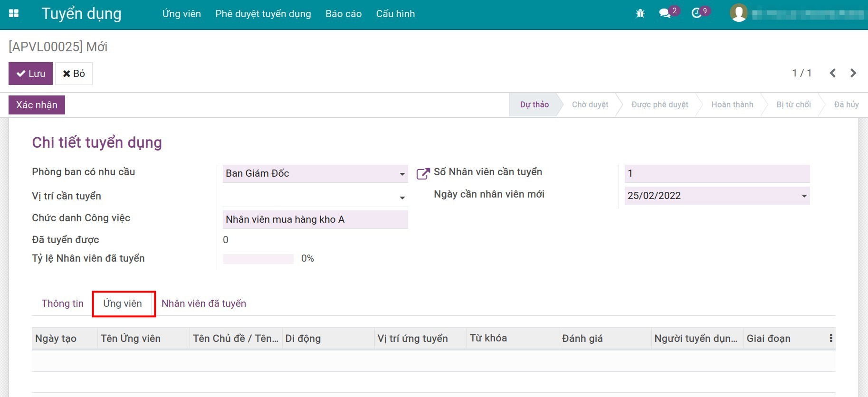Click the debug bug icon
The image size is (868, 397).
tap(640, 14)
